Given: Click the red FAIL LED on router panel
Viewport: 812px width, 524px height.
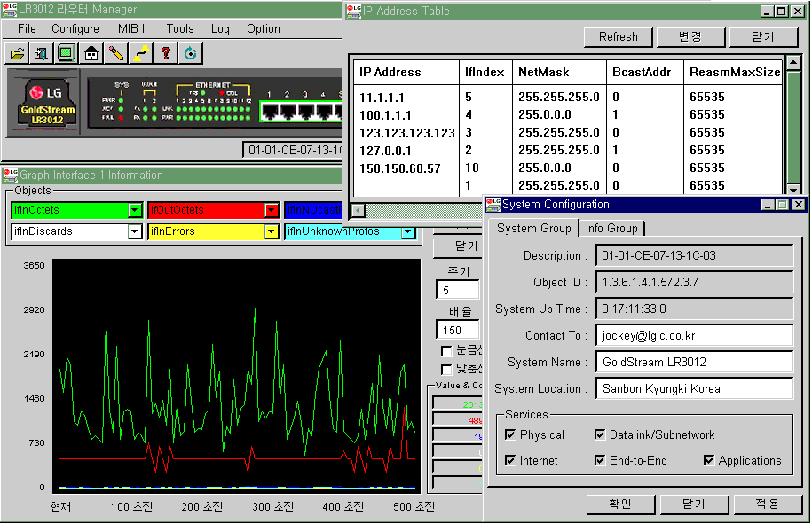Looking at the screenshot, I should (x=121, y=118).
